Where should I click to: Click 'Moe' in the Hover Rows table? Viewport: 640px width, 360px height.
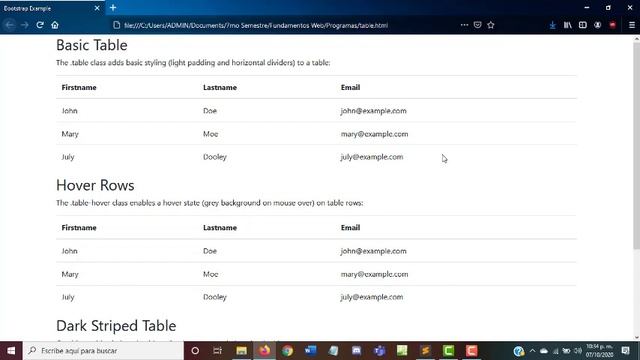click(x=211, y=274)
